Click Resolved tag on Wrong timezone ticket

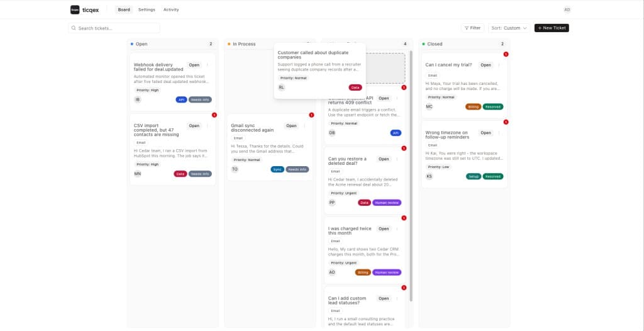[493, 176]
